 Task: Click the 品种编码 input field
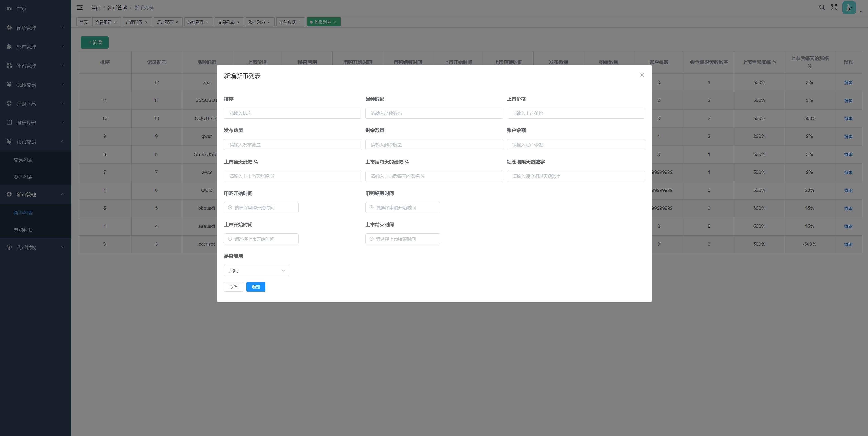[434, 113]
